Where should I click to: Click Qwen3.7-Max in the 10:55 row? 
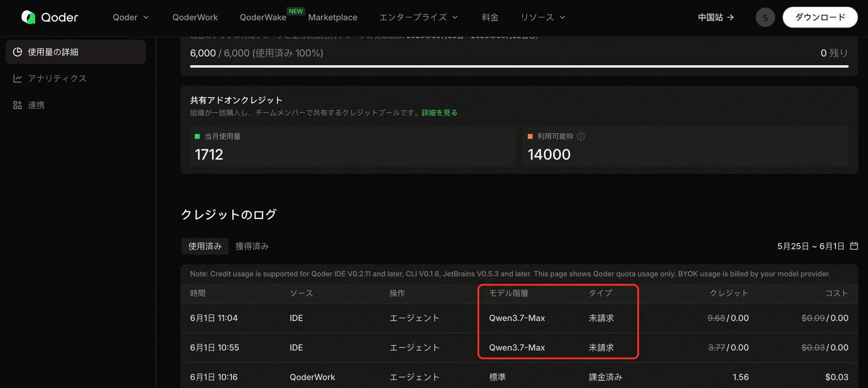point(517,348)
